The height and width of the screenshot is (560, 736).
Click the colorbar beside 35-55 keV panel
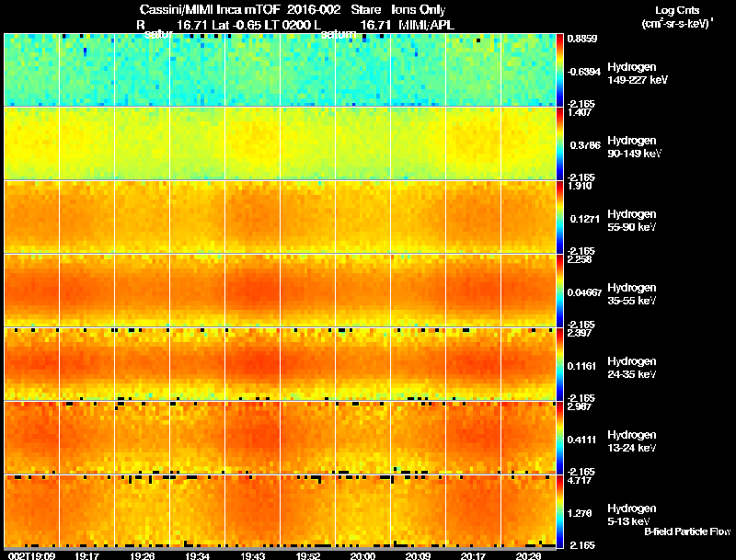click(559, 291)
